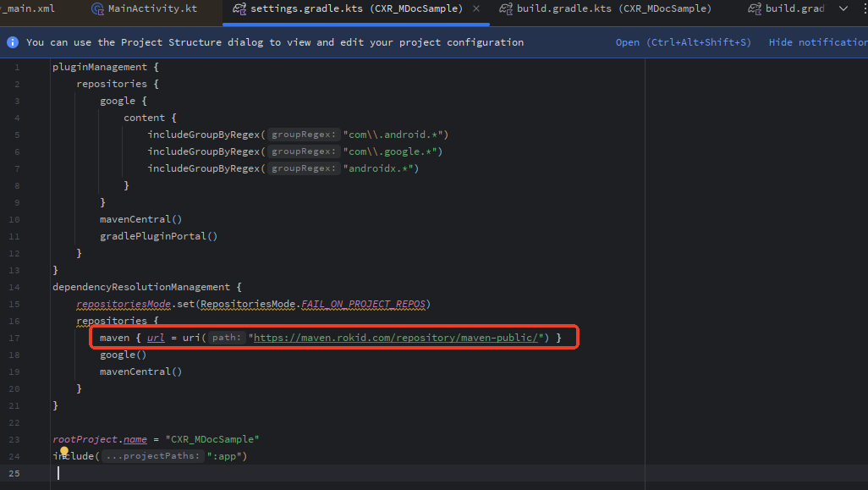Switch to the _main.xml tab
The height and width of the screenshot is (490, 868).
tap(28, 8)
